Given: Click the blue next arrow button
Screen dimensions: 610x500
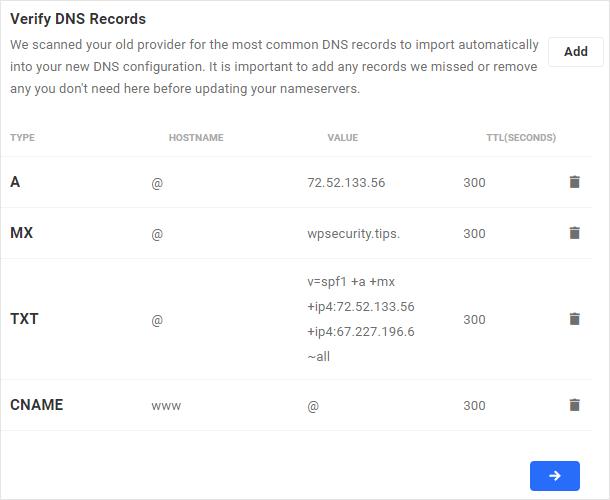Looking at the screenshot, I should coord(555,476).
